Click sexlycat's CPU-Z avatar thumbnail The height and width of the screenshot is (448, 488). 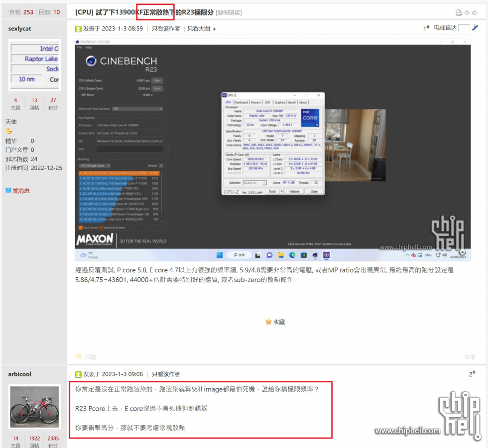click(34, 65)
